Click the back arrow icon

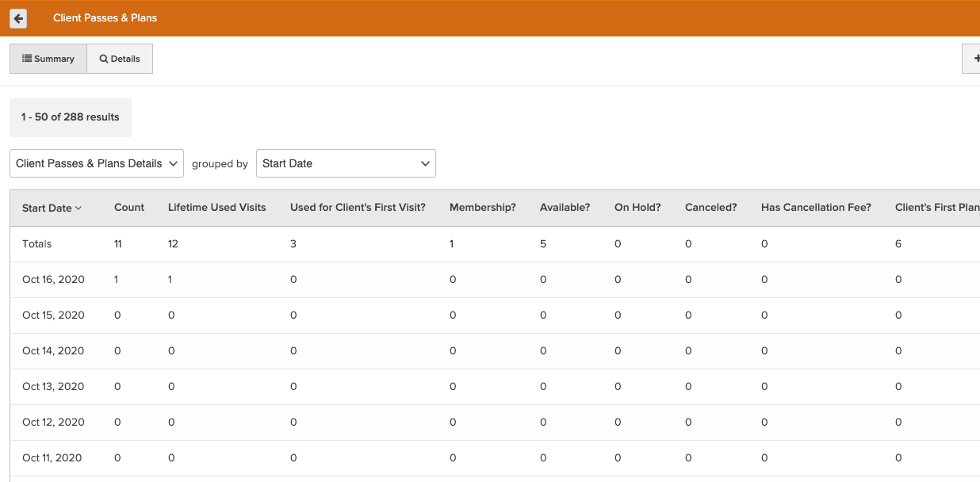pyautogui.click(x=18, y=18)
